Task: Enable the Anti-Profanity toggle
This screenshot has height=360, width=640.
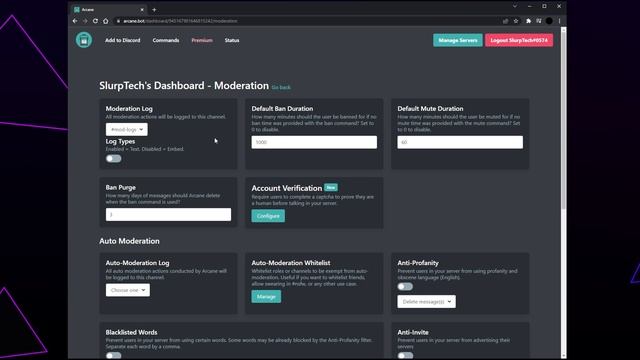Action: coord(405,287)
